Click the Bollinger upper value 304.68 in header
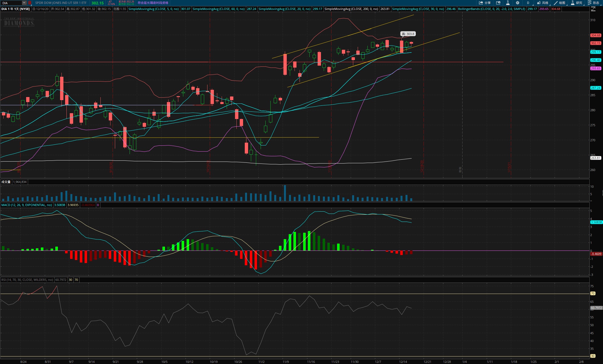The height and width of the screenshot is (364, 603). pos(556,9)
